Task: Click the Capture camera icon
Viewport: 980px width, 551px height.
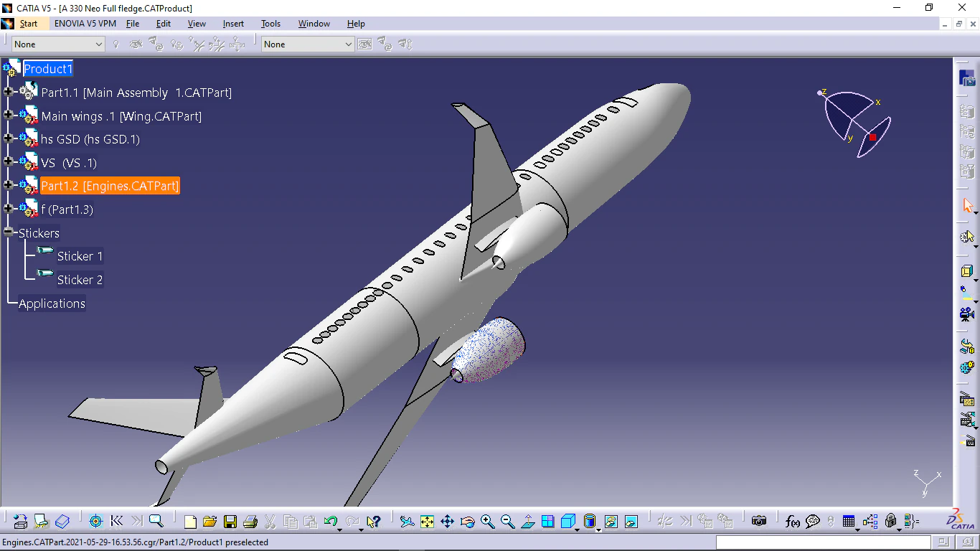Action: click(759, 522)
